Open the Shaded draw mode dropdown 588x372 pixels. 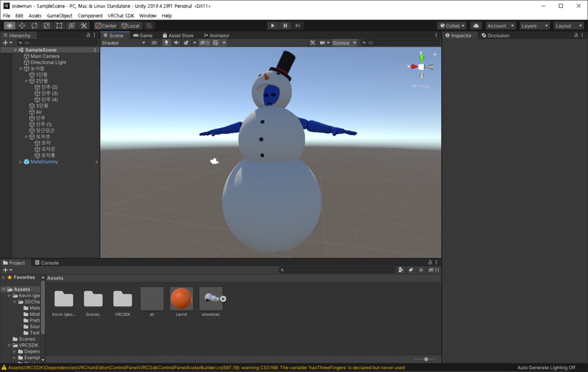[x=123, y=43]
